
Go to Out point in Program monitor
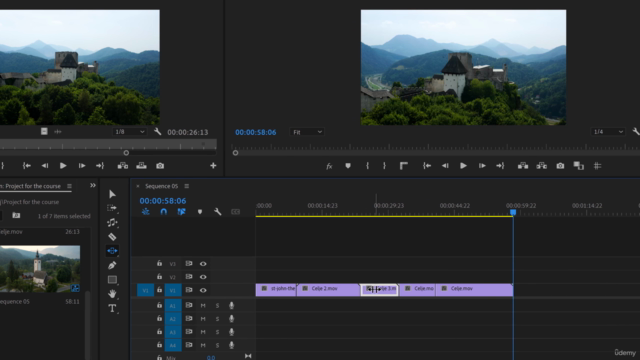point(500,166)
